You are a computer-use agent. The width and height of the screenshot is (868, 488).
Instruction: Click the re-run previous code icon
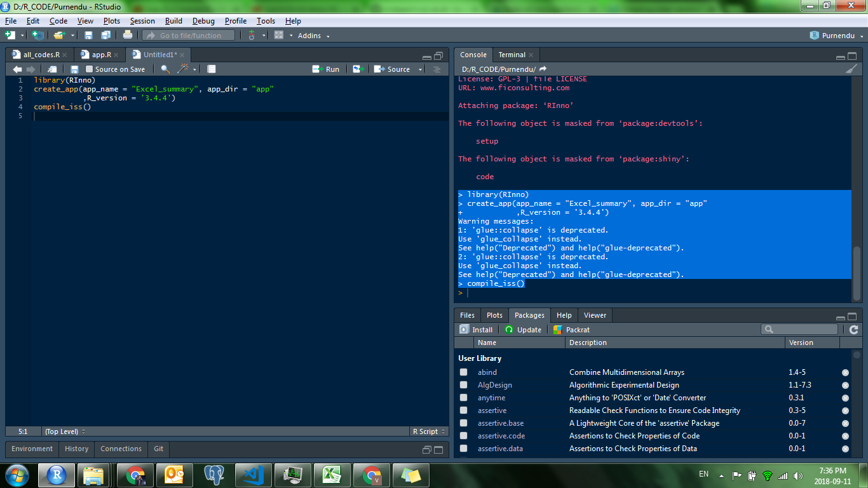[358, 69]
